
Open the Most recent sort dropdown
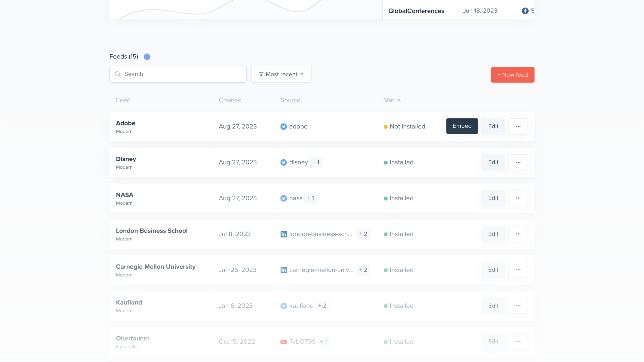point(281,74)
